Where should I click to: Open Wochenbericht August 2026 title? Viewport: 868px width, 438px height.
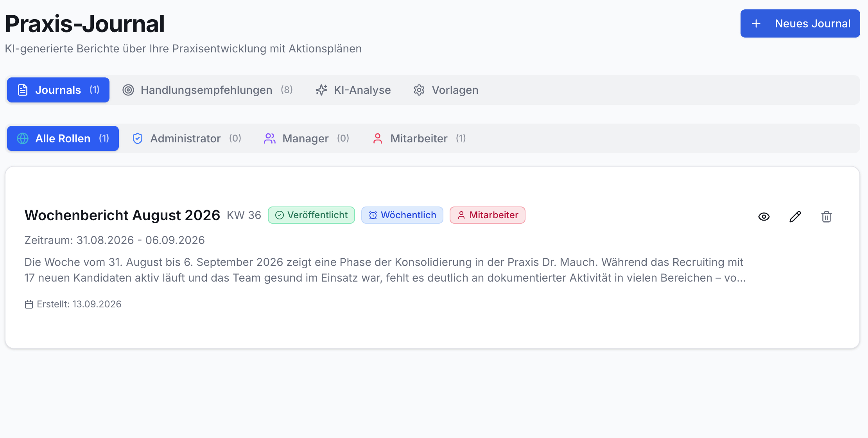(122, 215)
